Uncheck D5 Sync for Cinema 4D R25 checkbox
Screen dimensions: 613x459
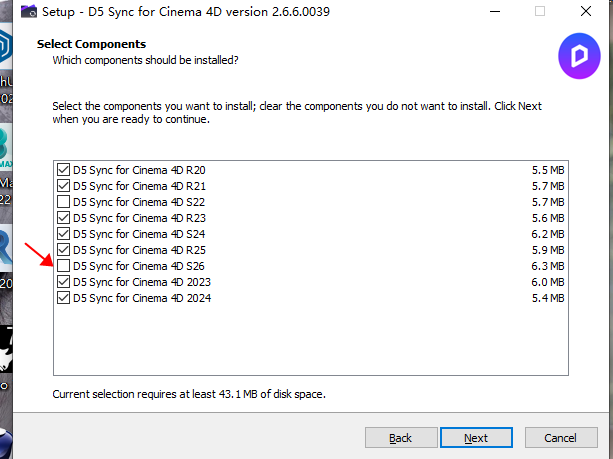(63, 250)
